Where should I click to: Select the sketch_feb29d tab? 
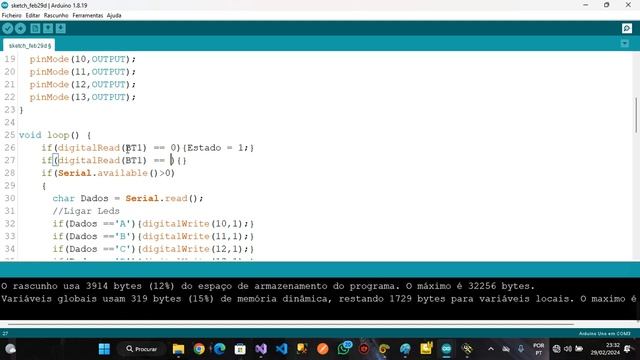[29, 46]
